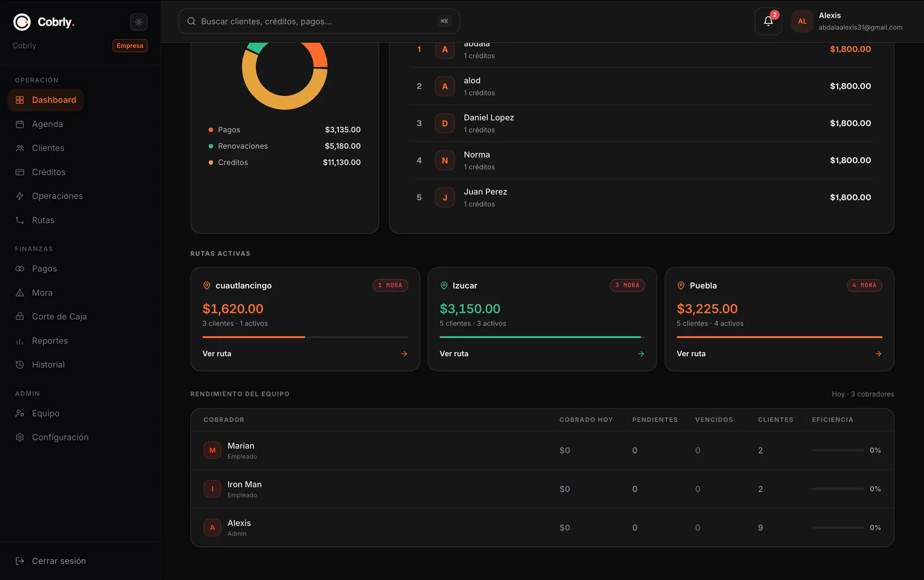Focus the Buscar clientes search field
Screen dimensions: 924x580
pyautogui.click(x=319, y=21)
